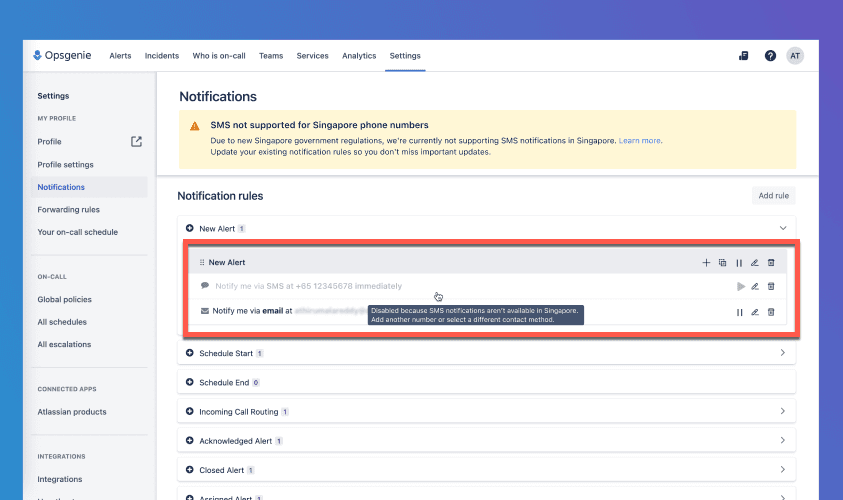Click plus icon beside Schedule Start
Viewport: 843px width, 500px height.
189,353
